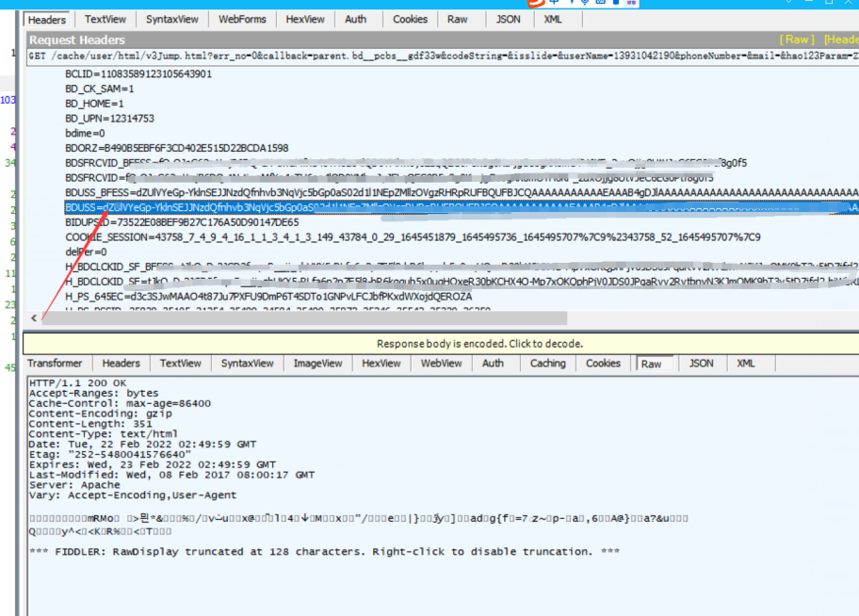Open response Auth tab
The image size is (859, 616).
493,364
